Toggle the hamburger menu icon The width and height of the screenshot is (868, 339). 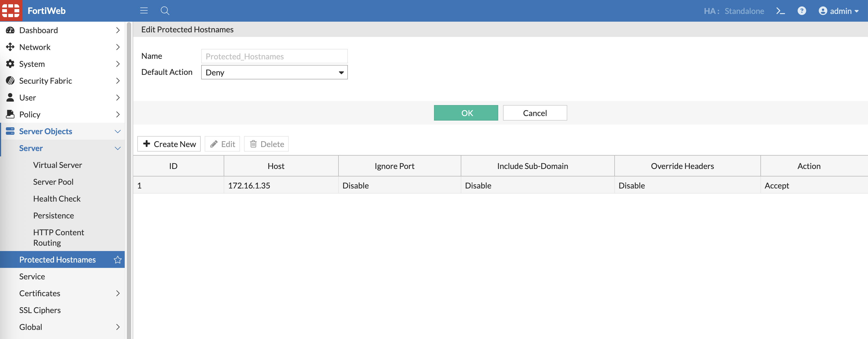click(144, 11)
